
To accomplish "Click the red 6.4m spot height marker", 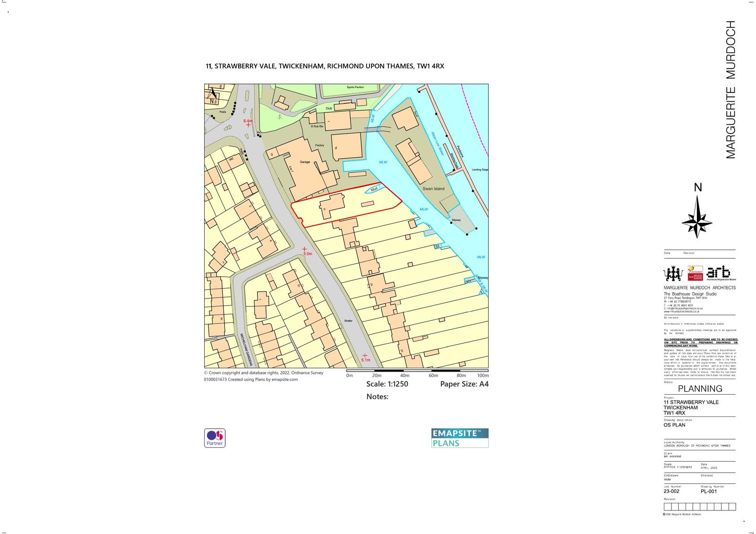I will (x=248, y=125).
